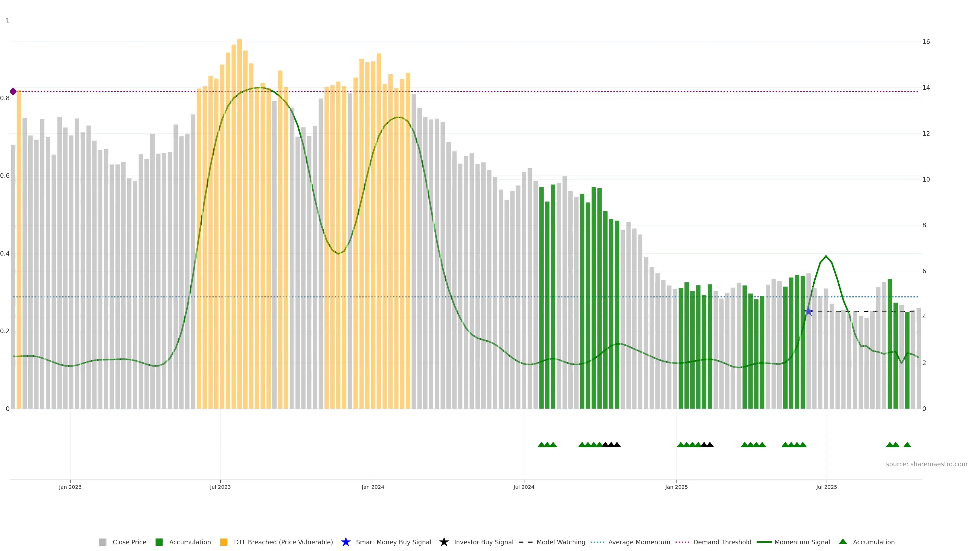The image size is (980, 551).
Task: Click the green triangle Accumulation legend icon
Action: pos(843,542)
